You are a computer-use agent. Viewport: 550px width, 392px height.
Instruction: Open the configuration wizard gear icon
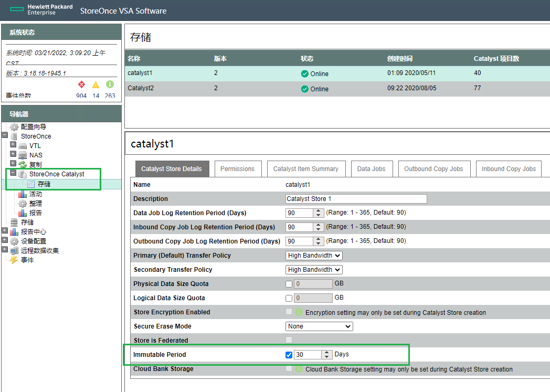[14, 127]
